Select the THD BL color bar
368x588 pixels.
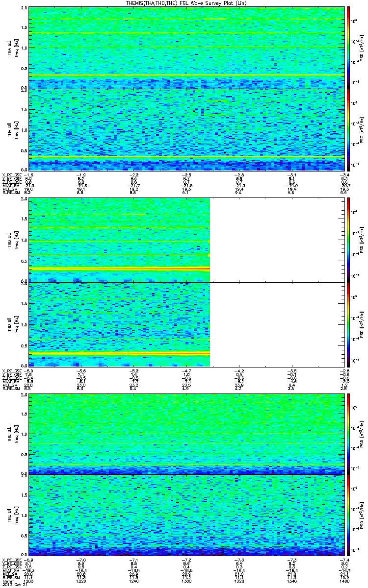click(348, 240)
